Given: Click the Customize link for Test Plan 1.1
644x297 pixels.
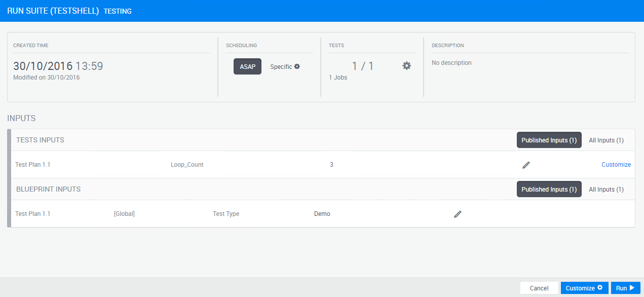Looking at the screenshot, I should tap(616, 165).
